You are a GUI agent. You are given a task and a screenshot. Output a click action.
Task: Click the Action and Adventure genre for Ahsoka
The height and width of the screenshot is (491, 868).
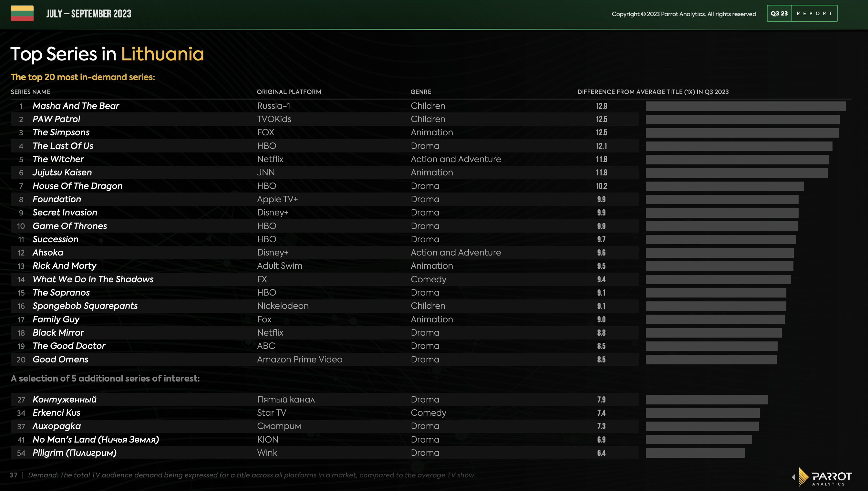[456, 253]
